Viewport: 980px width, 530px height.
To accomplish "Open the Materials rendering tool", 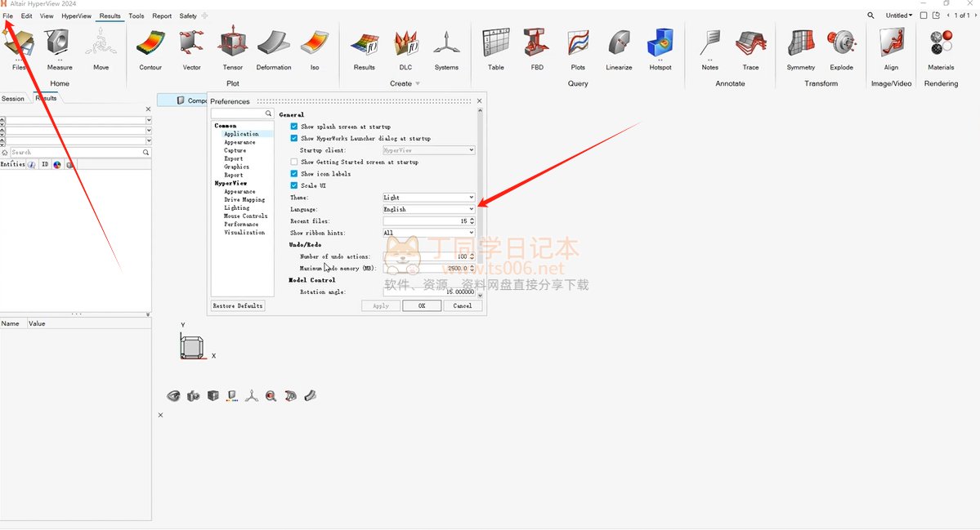I will click(941, 49).
